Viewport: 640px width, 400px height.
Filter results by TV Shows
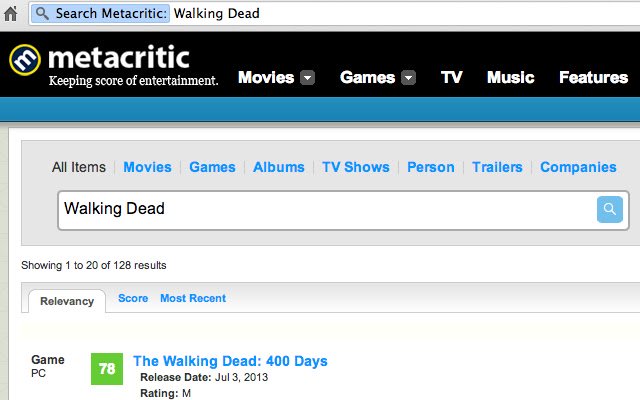356,167
